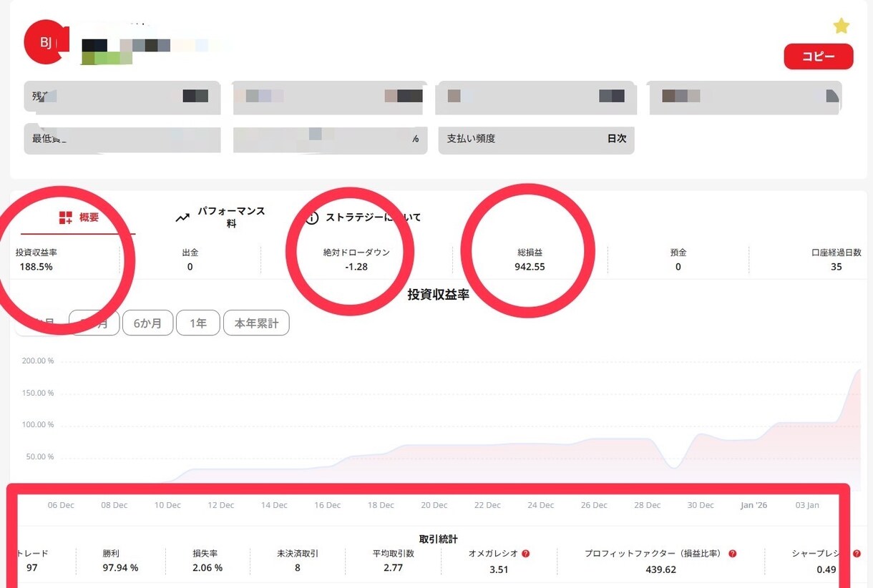
Task: Click the 06 Dec date label
Action: coord(61,505)
